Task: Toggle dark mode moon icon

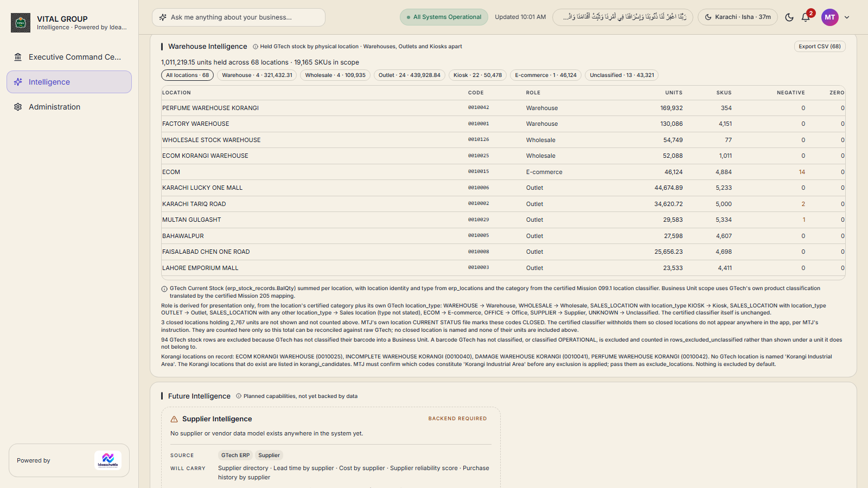Action: [789, 17]
